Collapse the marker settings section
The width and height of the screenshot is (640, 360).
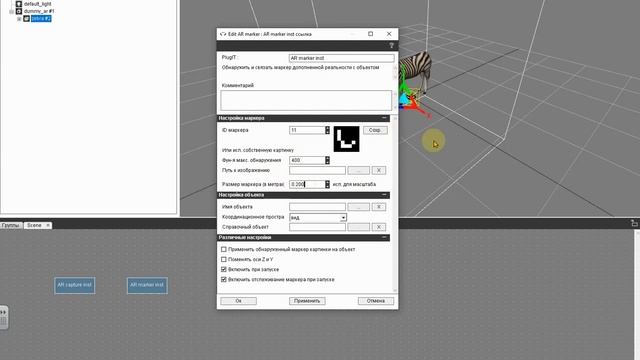(x=384, y=118)
